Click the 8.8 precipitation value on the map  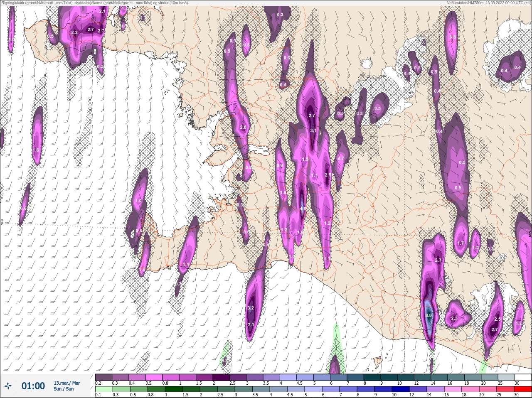coord(429,316)
